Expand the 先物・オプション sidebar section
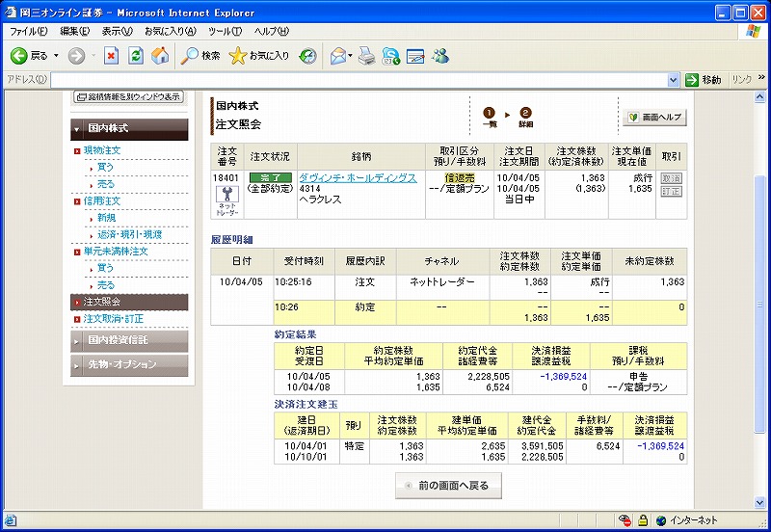Screen dimensions: 771x532 coord(129,365)
